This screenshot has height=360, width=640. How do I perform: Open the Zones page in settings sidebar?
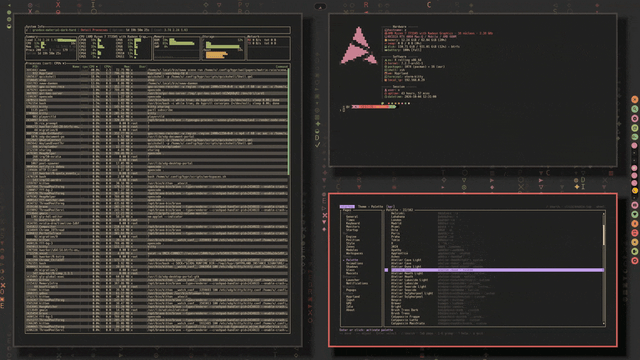point(350,247)
